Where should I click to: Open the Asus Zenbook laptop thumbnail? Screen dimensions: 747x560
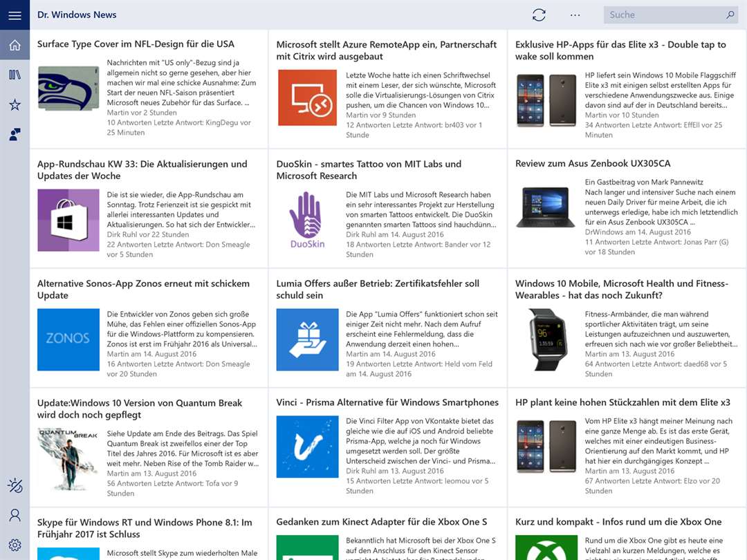point(546,207)
